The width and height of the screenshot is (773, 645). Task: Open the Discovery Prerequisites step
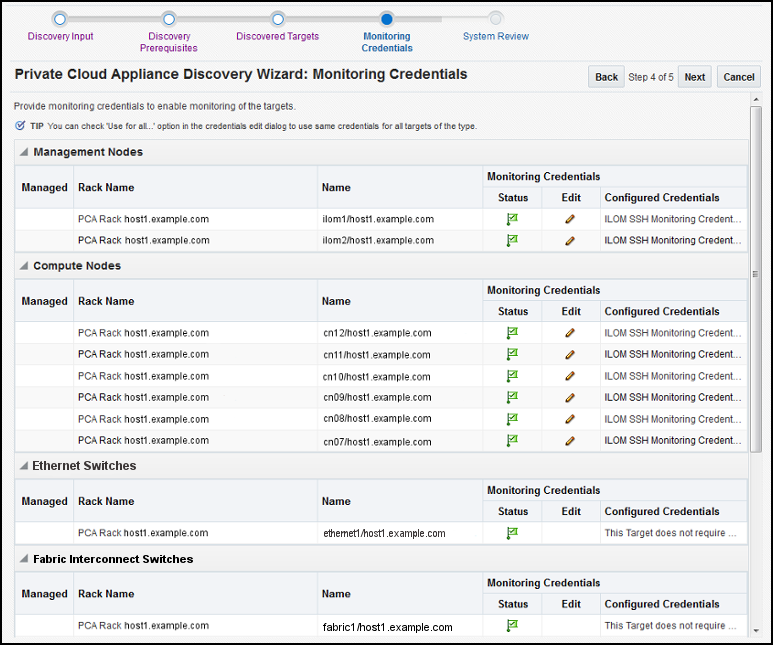[169, 19]
